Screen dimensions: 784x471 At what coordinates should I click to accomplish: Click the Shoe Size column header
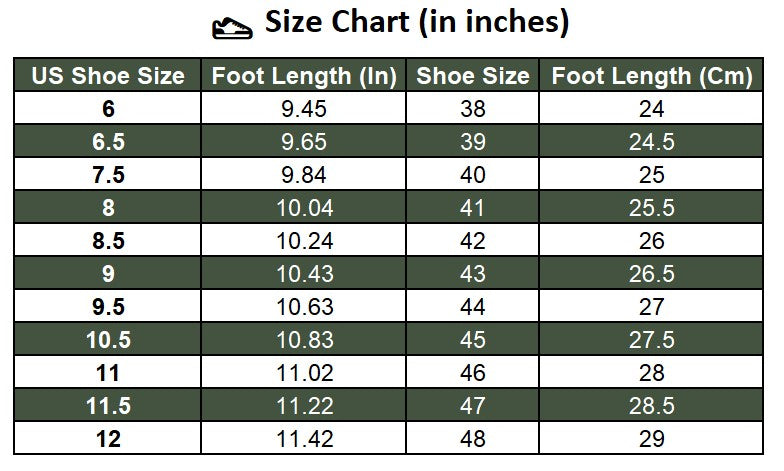tap(472, 76)
